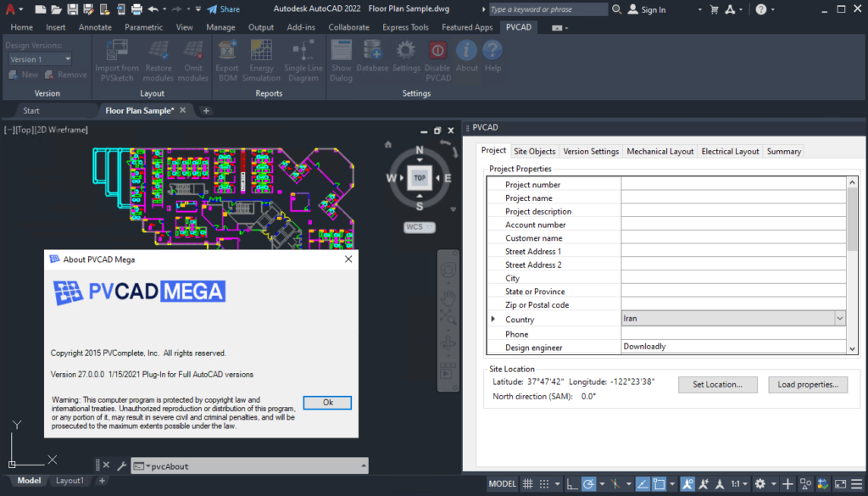Toggle ortho mode in status bar
868x496 pixels.
[572, 484]
